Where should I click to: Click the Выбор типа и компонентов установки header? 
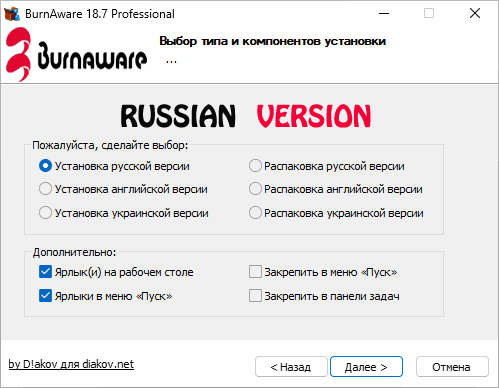point(273,41)
